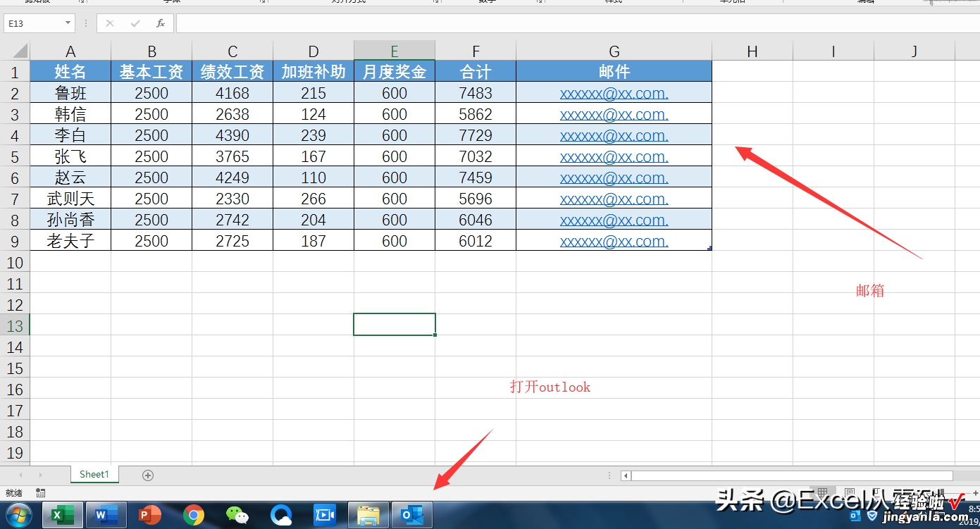
Task: Open the email link for 鲁班
Action: 614,93
